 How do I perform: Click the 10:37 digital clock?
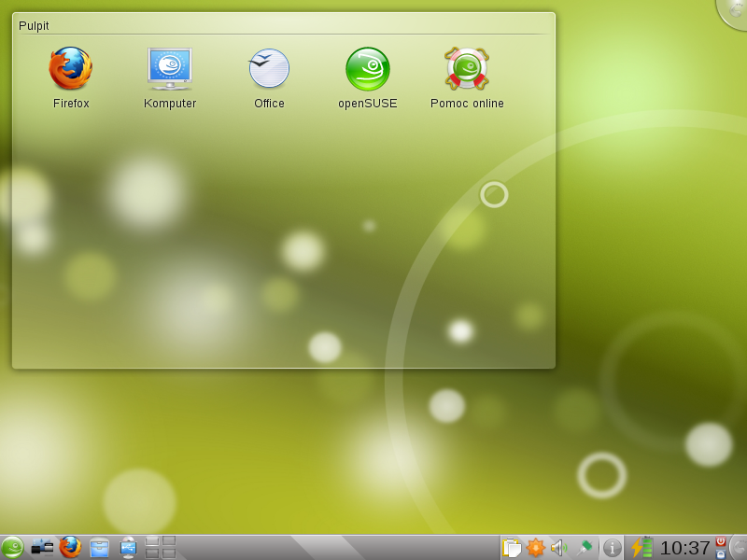[x=685, y=548]
